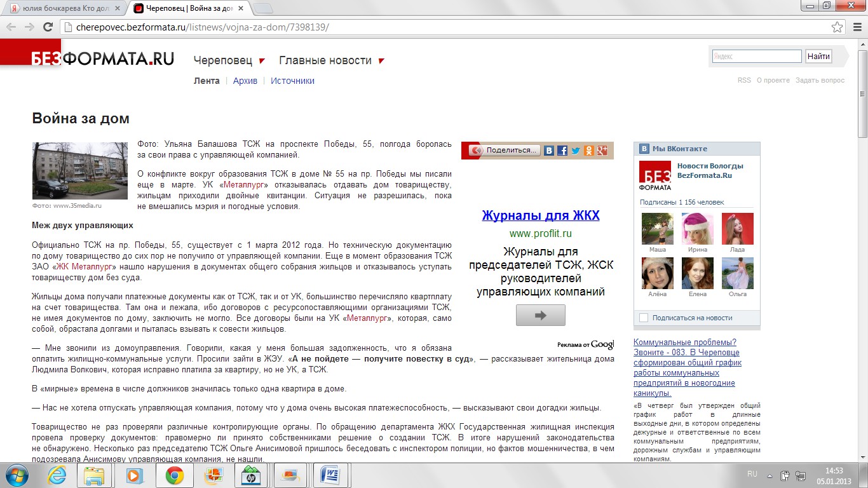Check the Подписаться на новости checkbox
This screenshot has height=488, width=868.
[x=644, y=318]
